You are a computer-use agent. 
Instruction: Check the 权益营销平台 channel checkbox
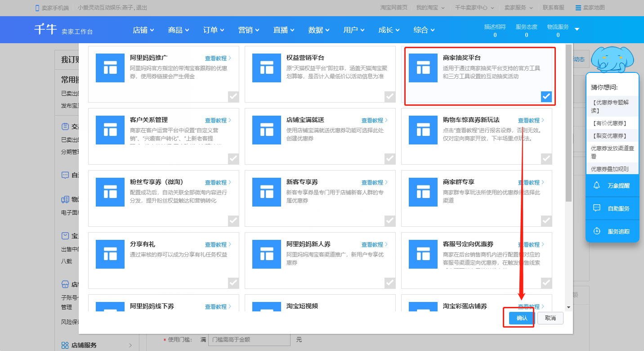pos(389,96)
